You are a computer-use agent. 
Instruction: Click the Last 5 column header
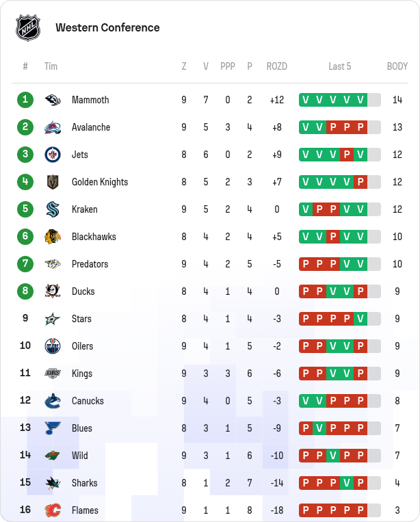[x=339, y=66]
